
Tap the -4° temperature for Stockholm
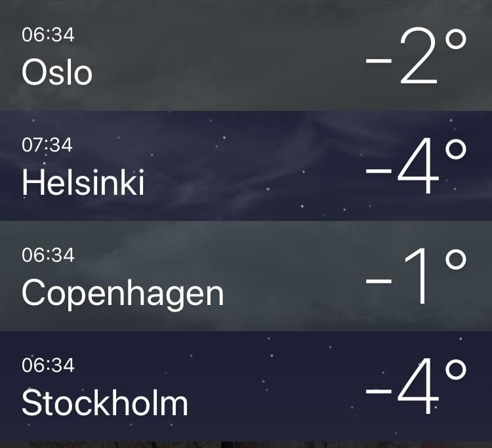pyautogui.click(x=417, y=387)
